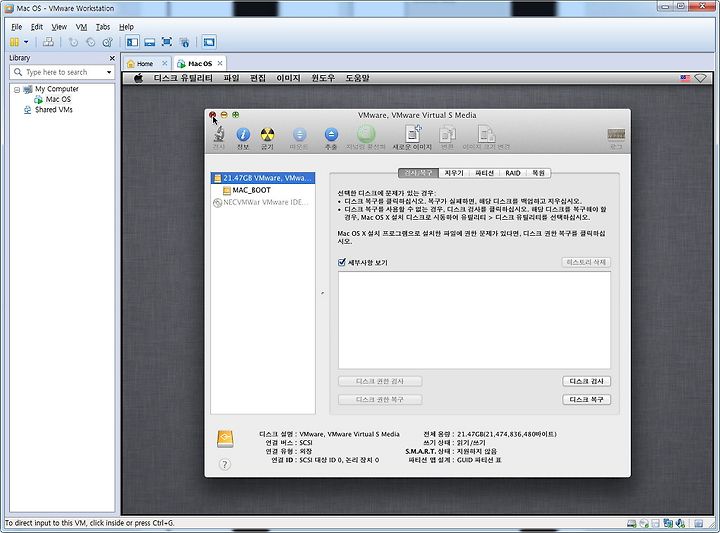Click the Resize Image toolbar icon

pyautogui.click(x=486, y=134)
